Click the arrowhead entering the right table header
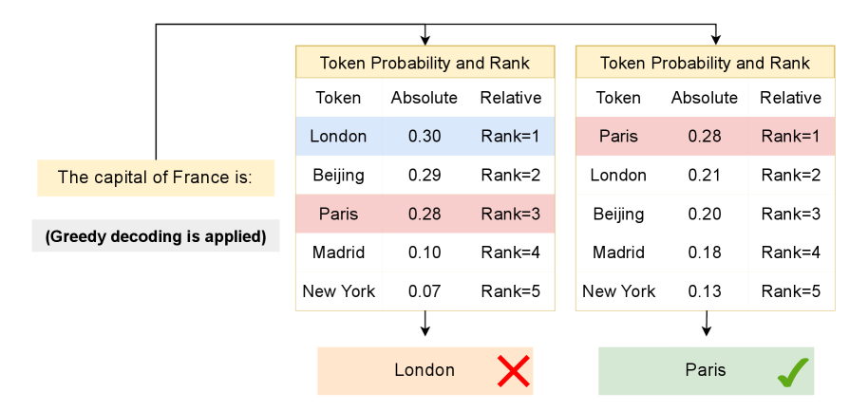The width and height of the screenshot is (868, 411). pos(716,39)
